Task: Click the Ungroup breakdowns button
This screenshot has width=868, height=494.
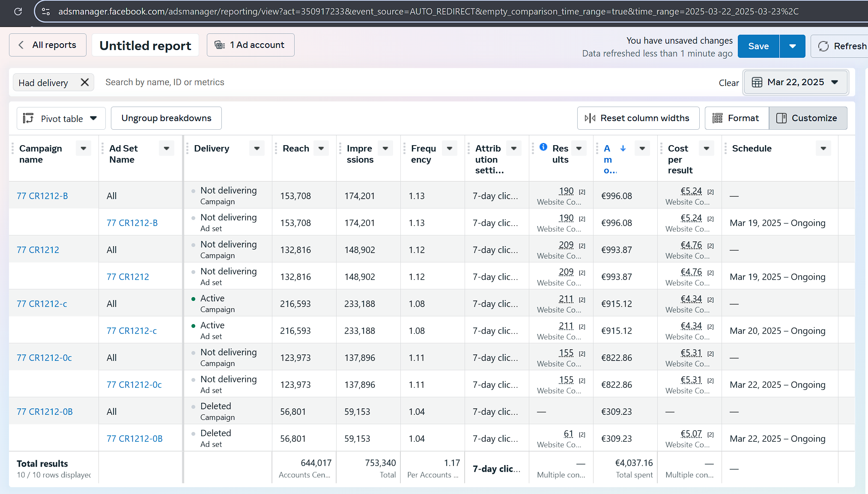Action: (166, 118)
